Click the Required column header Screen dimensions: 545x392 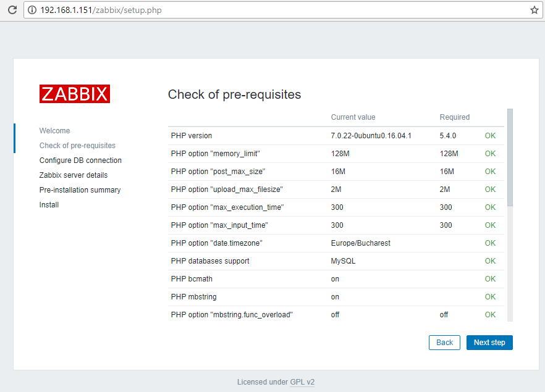click(455, 117)
